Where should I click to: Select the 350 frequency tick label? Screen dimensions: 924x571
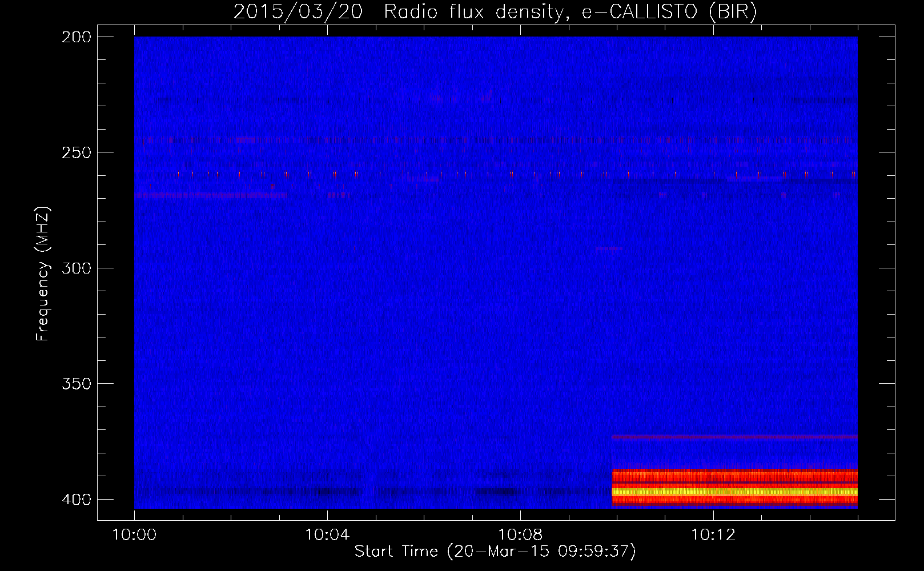[77, 384]
